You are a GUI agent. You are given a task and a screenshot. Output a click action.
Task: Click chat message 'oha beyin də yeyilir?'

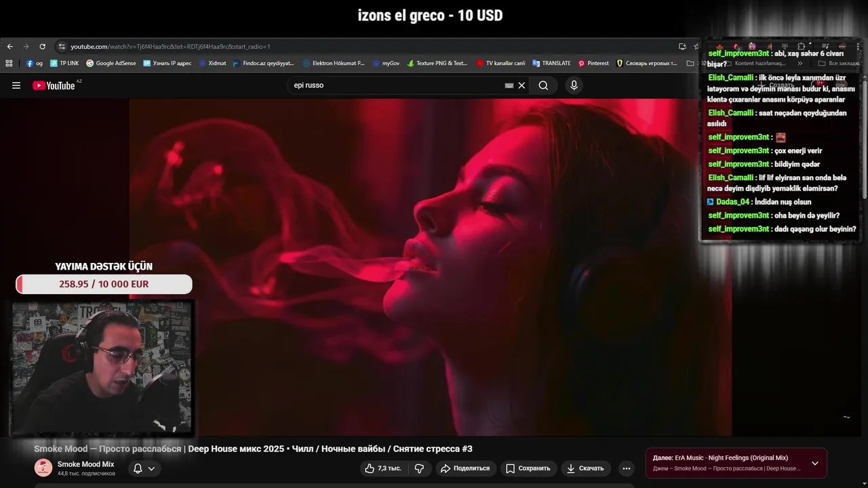click(807, 216)
